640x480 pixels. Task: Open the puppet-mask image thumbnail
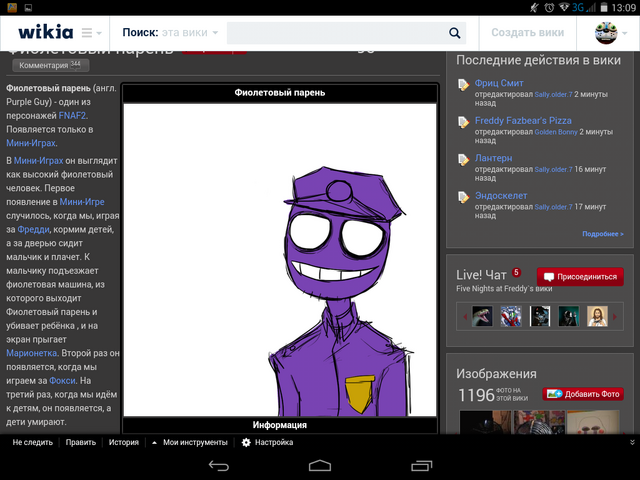click(593, 422)
